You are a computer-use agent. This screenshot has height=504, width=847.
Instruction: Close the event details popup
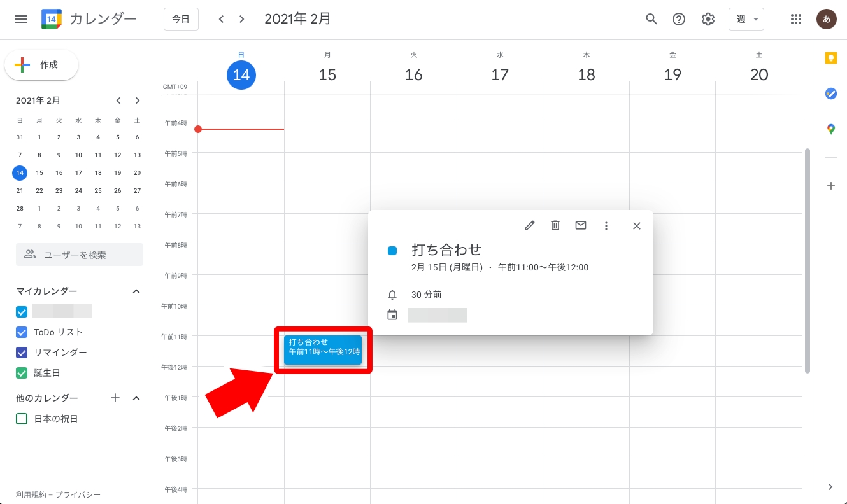tap(636, 225)
